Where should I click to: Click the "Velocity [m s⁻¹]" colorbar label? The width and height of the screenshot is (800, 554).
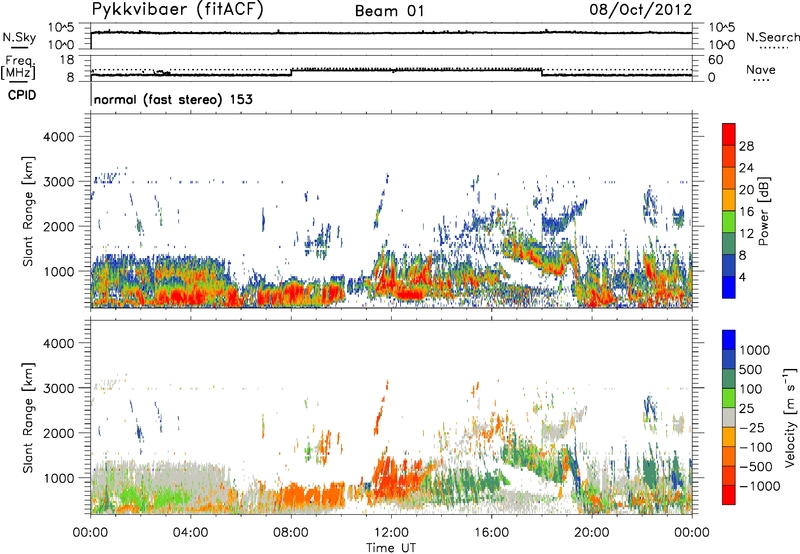[790, 417]
